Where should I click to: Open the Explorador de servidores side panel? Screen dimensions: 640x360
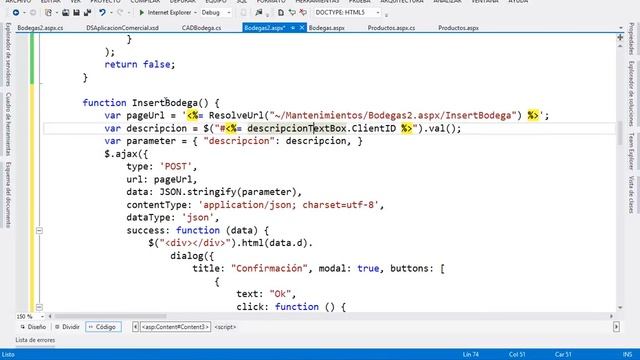click(8, 54)
